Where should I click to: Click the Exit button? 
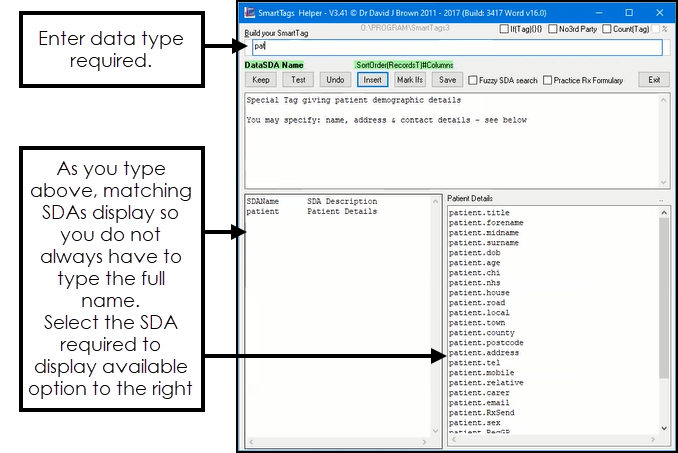pos(654,80)
